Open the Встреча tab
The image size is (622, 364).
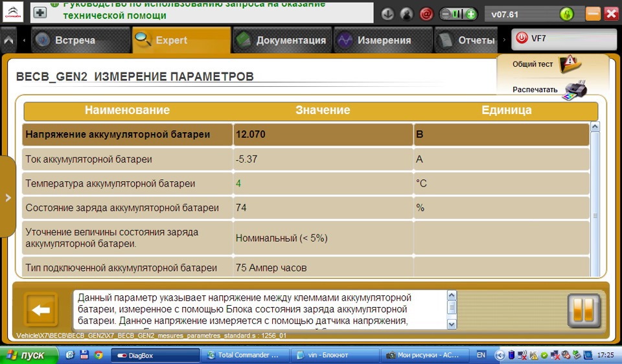(x=81, y=40)
